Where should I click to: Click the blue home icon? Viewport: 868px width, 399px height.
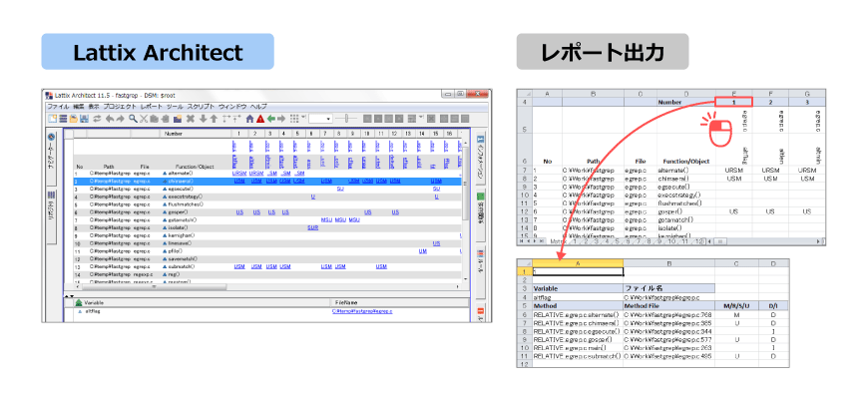tap(250, 119)
